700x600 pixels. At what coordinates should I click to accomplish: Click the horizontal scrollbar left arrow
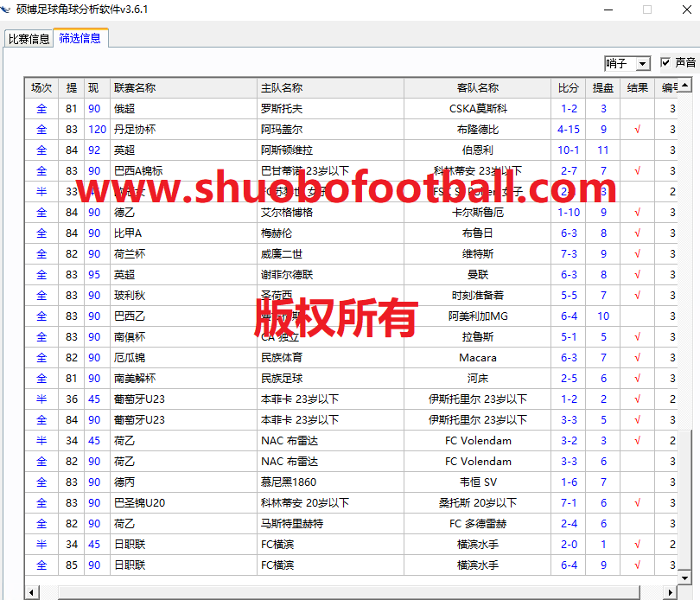point(32,592)
